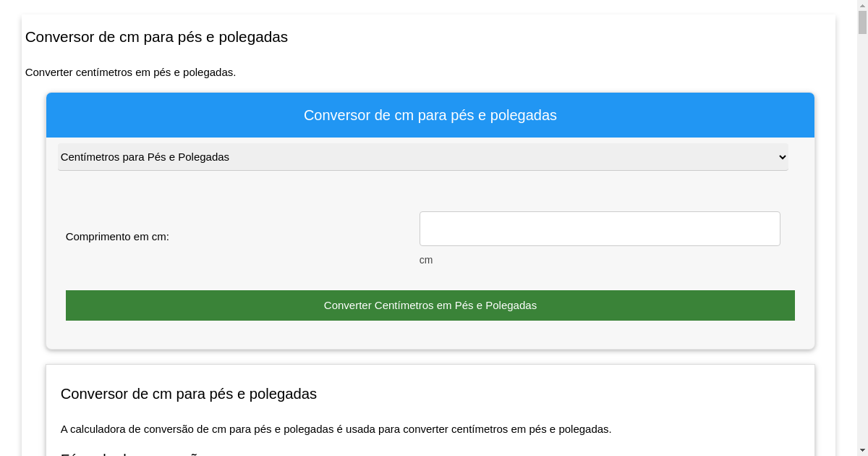Image resolution: width=868 pixels, height=456 pixels.
Task: Click inside the Comprimento em cm input field
Action: [x=600, y=228]
